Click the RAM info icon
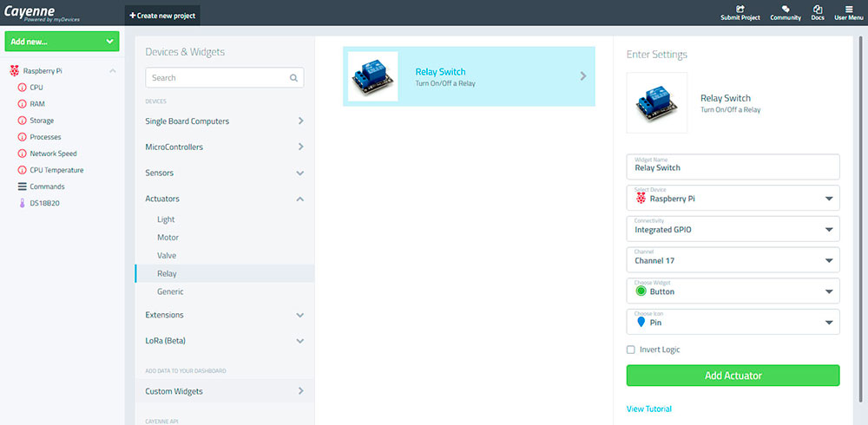 click(23, 104)
